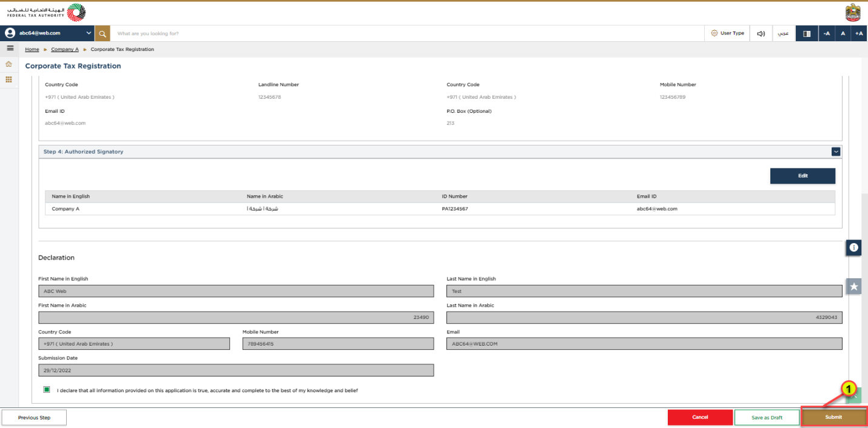The height and width of the screenshot is (428, 868).
Task: Increase font size with +A
Action: point(859,33)
